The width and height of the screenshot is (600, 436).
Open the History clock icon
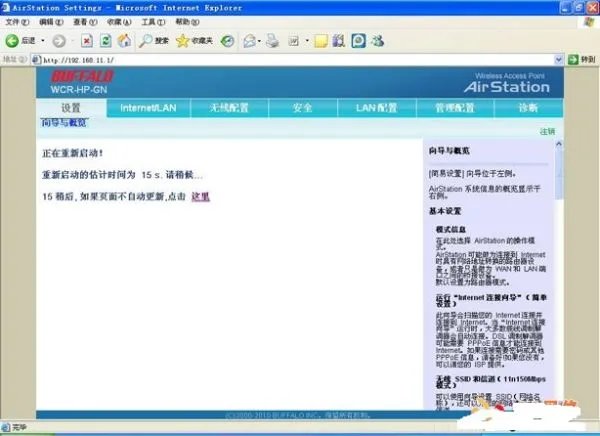click(x=228, y=41)
